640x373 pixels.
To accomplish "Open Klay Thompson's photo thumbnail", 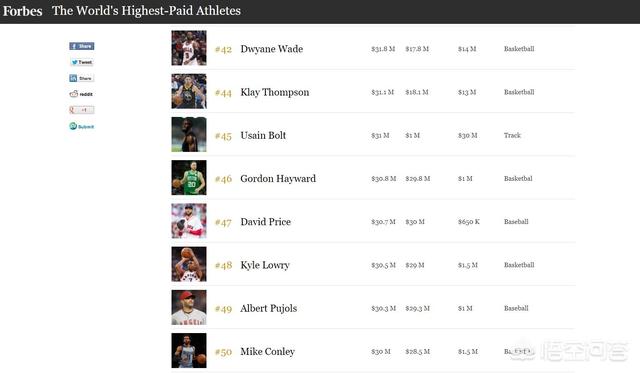I will (189, 91).
